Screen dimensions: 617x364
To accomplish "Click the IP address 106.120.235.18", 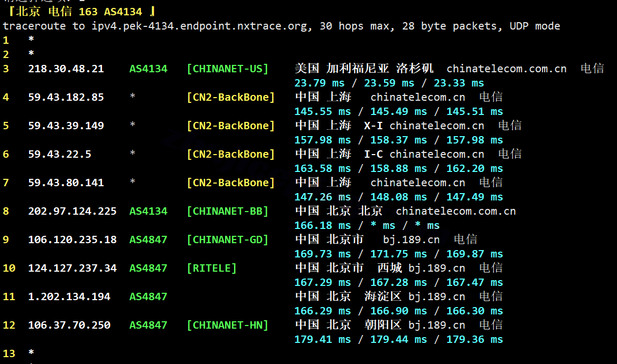I will (x=72, y=240).
